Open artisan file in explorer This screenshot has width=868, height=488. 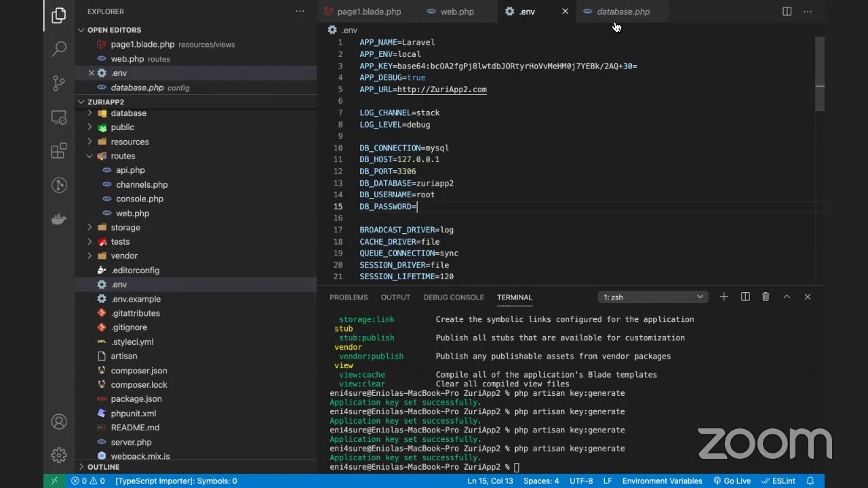tap(124, 356)
